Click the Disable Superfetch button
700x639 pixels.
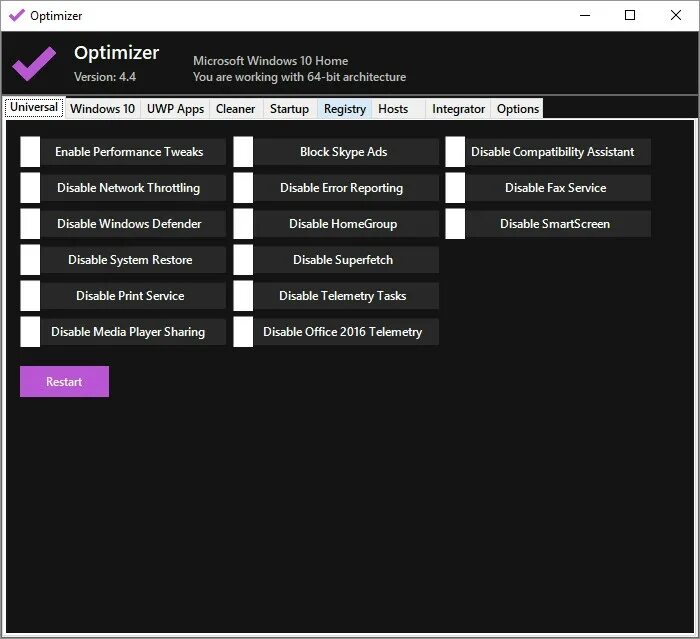point(346,260)
